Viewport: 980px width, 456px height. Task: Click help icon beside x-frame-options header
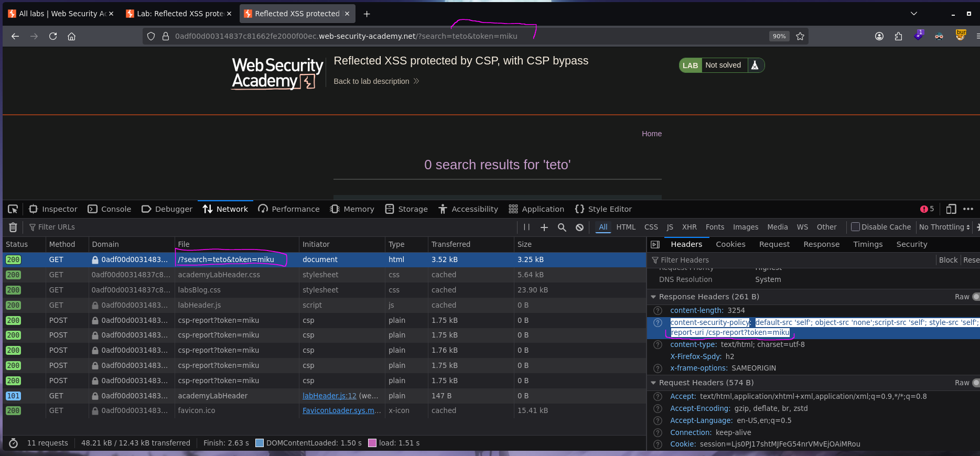pyautogui.click(x=658, y=368)
